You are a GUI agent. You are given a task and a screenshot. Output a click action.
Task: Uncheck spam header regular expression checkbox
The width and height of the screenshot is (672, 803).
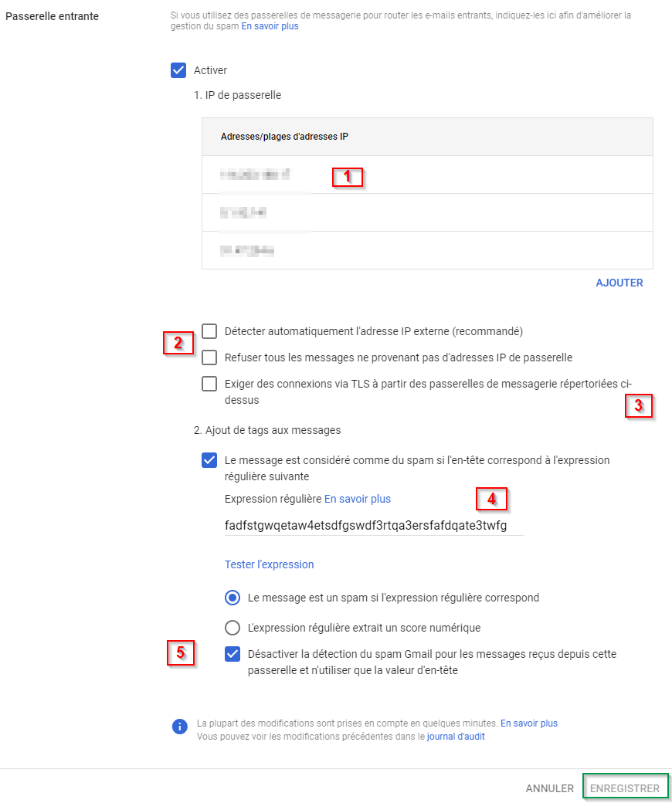click(209, 460)
